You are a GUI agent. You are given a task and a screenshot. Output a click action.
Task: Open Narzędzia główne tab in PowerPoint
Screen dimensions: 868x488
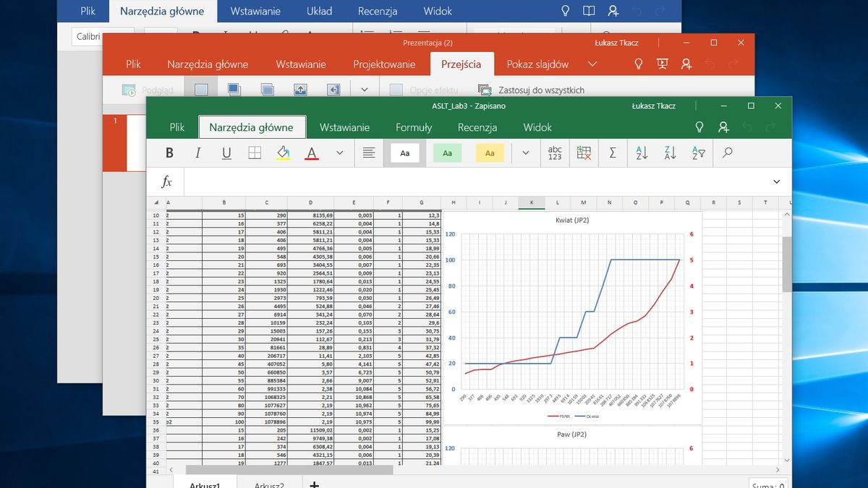[x=208, y=64]
